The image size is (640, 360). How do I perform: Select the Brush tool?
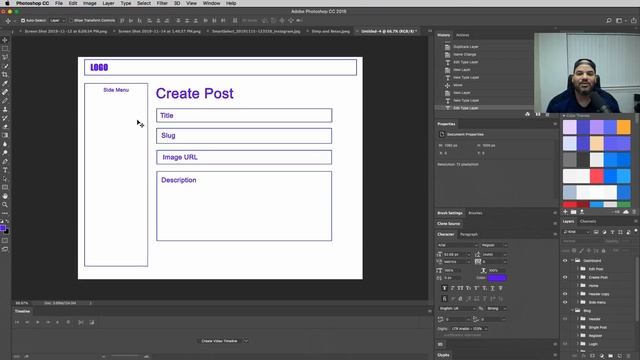coord(5,100)
